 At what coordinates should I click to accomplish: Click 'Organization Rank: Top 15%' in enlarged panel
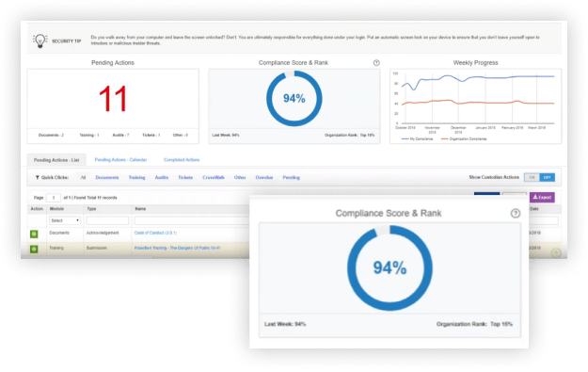(x=474, y=324)
